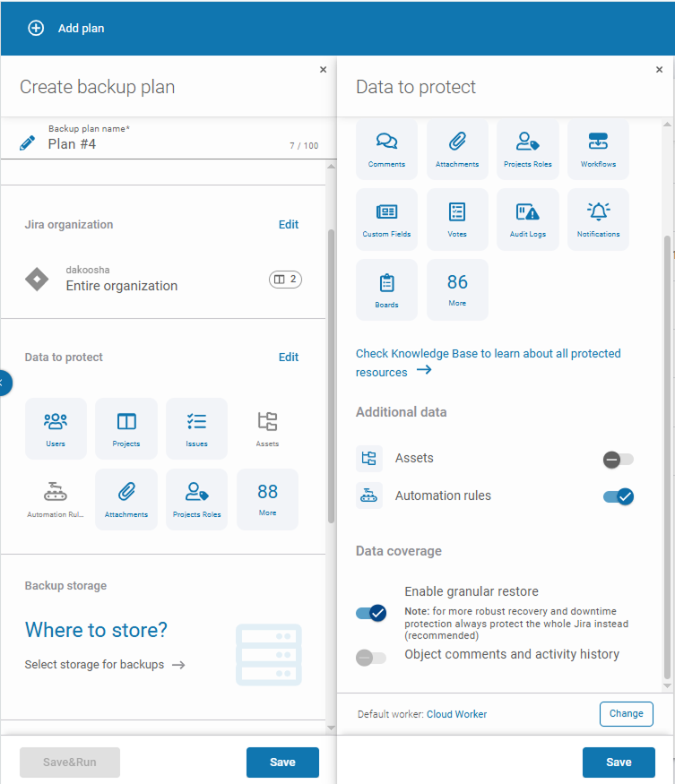The width and height of the screenshot is (675, 784).
Task: Save the Data to protect panel
Action: (x=619, y=762)
